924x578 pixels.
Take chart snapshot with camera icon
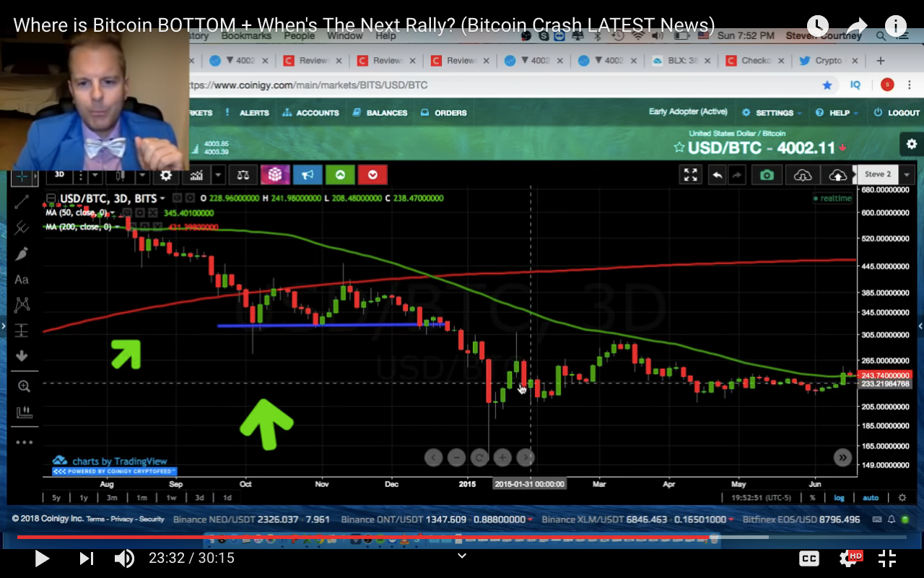pos(767,175)
